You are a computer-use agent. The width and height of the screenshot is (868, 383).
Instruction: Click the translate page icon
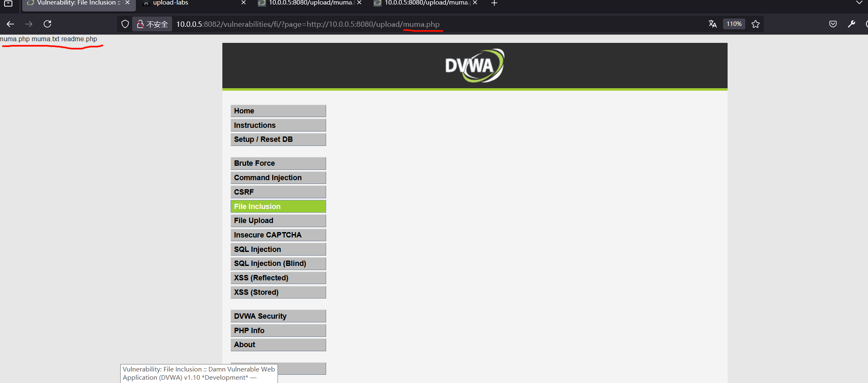[712, 24]
